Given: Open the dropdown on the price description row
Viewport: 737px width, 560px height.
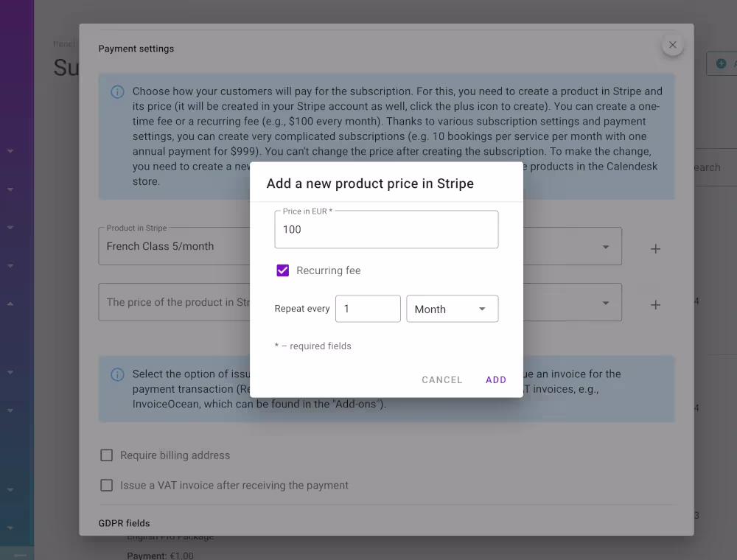Looking at the screenshot, I should [x=606, y=302].
